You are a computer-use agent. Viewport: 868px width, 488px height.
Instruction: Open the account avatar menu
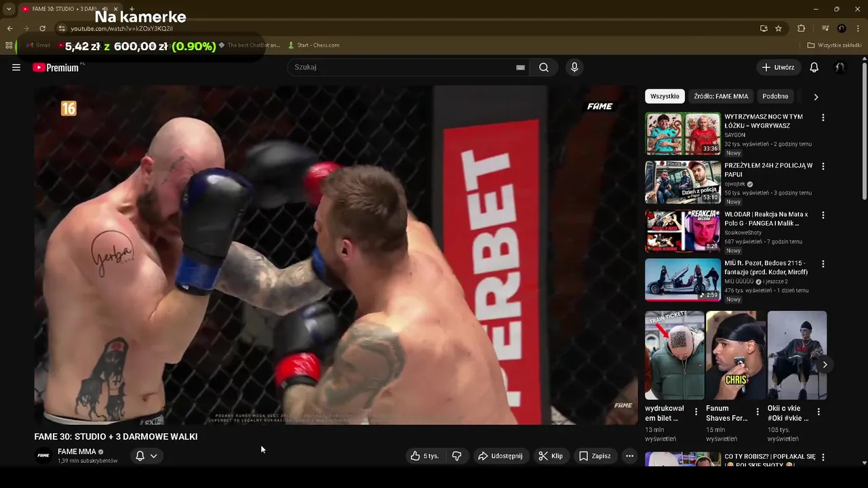pos(840,67)
